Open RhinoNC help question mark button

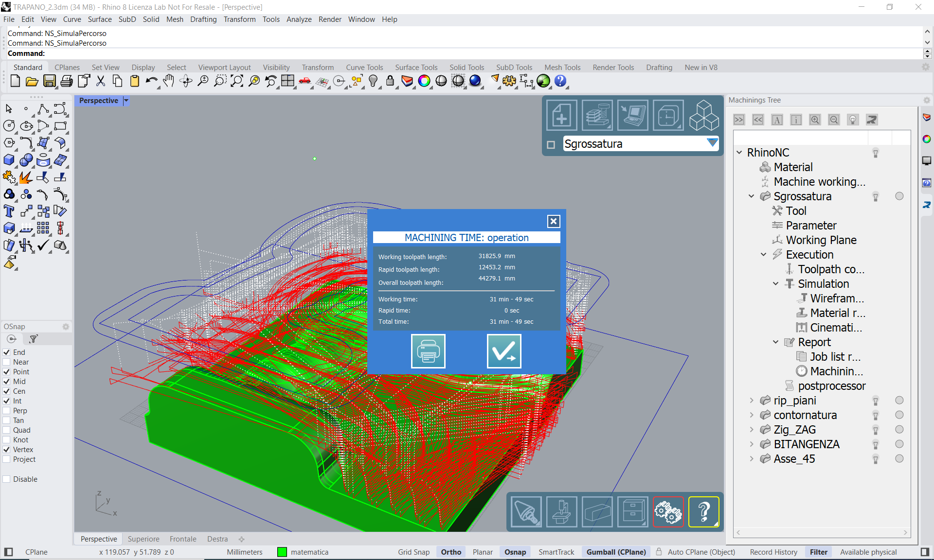coord(704,512)
